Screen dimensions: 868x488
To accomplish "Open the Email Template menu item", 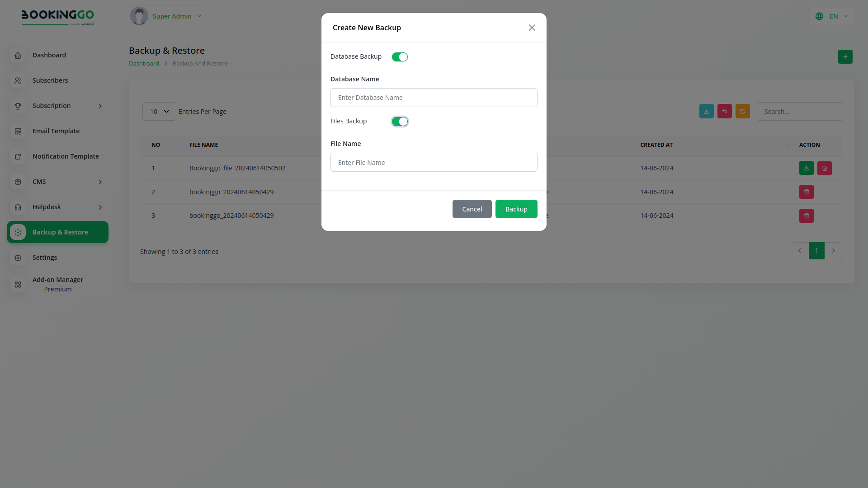I will 56,131.
